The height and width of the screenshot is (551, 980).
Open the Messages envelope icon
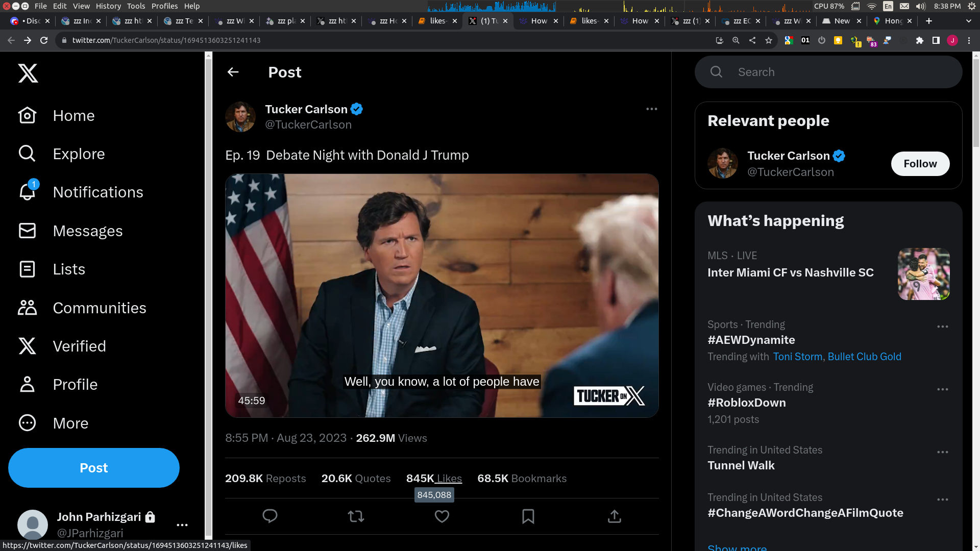27,231
